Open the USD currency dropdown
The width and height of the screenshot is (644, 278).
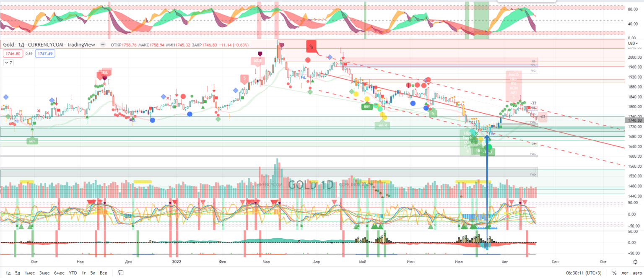(632, 44)
